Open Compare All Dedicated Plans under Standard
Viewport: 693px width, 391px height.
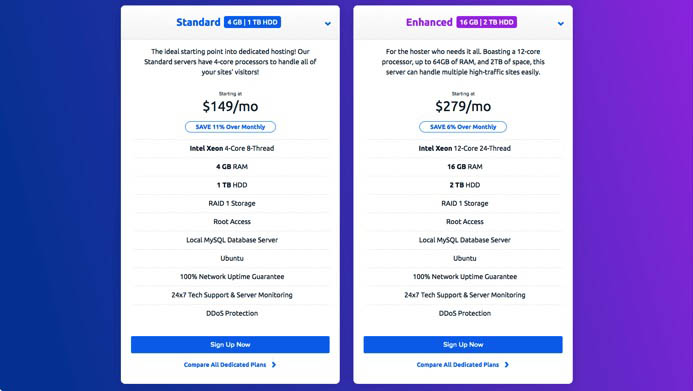point(225,365)
